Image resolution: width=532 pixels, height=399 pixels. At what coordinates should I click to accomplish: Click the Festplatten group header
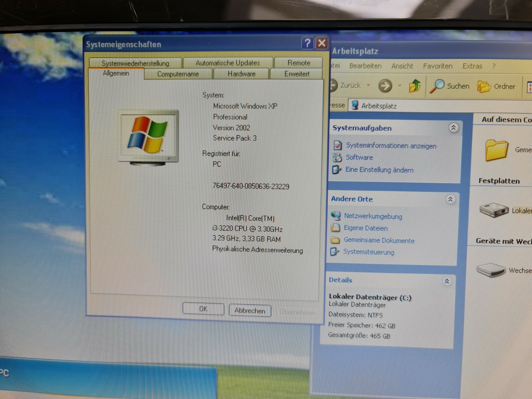tap(499, 181)
